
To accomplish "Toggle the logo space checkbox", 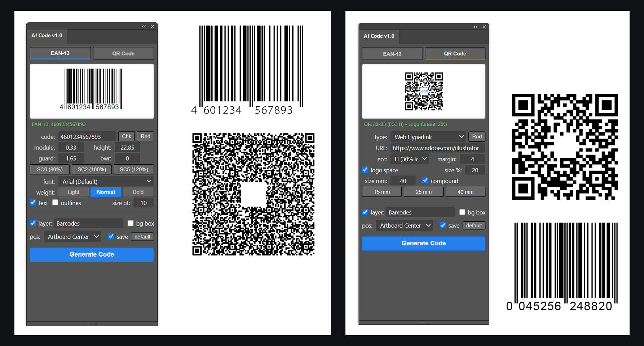I will [365, 169].
